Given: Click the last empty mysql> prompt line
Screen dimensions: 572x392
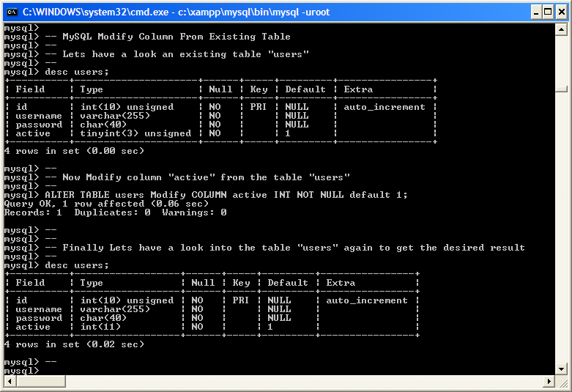Looking at the screenshot, I should click(x=21, y=371).
